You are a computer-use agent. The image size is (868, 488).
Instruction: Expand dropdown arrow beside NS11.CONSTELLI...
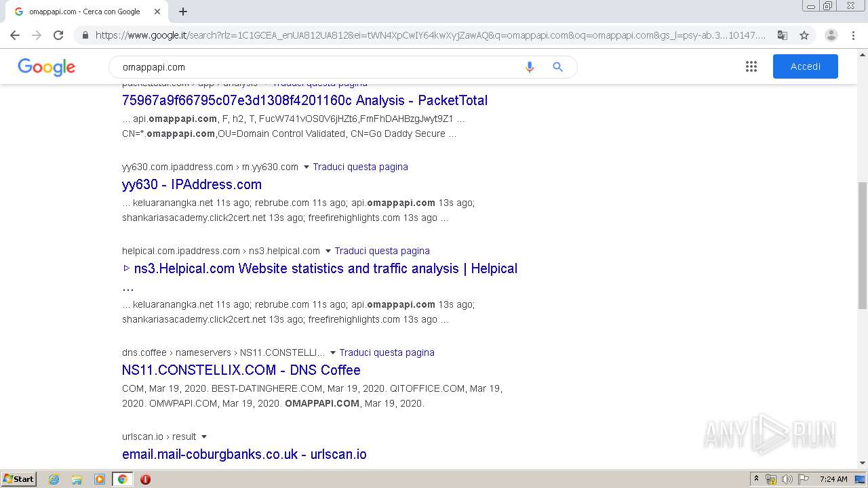point(332,352)
